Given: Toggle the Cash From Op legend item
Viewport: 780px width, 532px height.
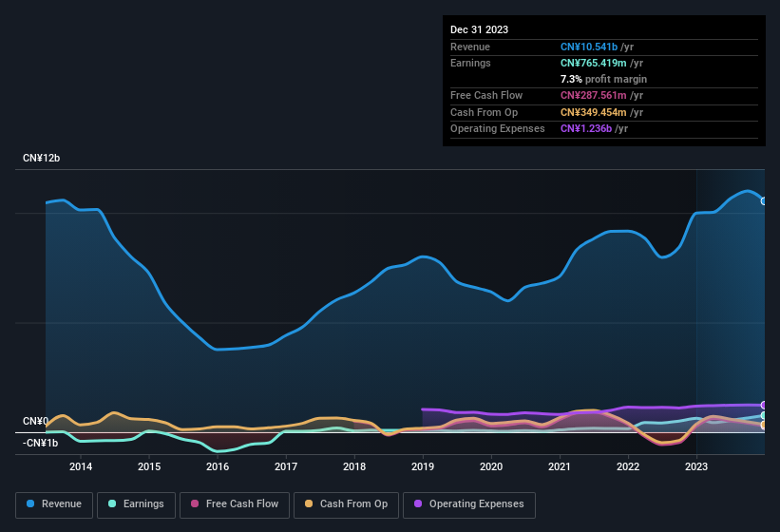Looking at the screenshot, I should 346,504.
